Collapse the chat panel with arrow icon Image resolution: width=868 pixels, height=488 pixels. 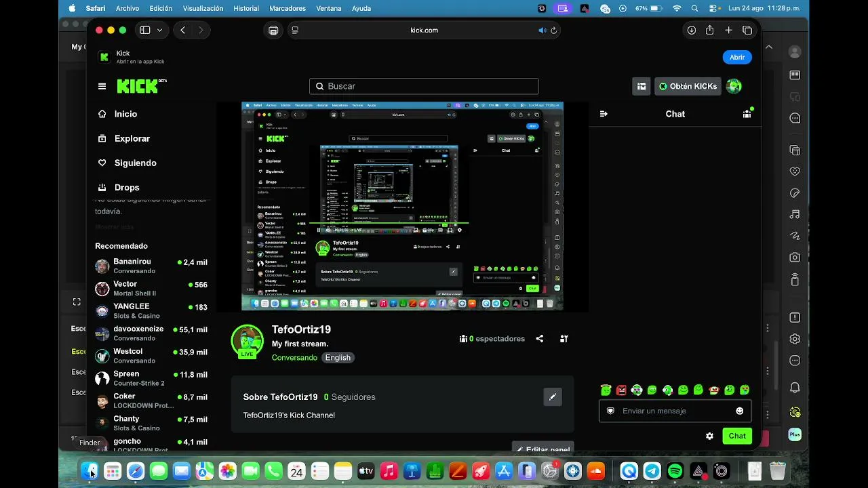pyautogui.click(x=604, y=114)
